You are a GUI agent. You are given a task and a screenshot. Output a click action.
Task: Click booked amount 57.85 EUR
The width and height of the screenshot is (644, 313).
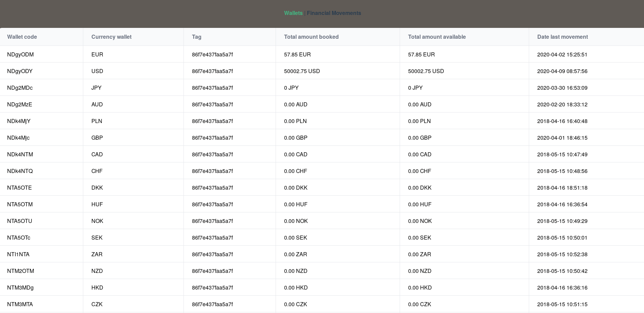tap(297, 54)
